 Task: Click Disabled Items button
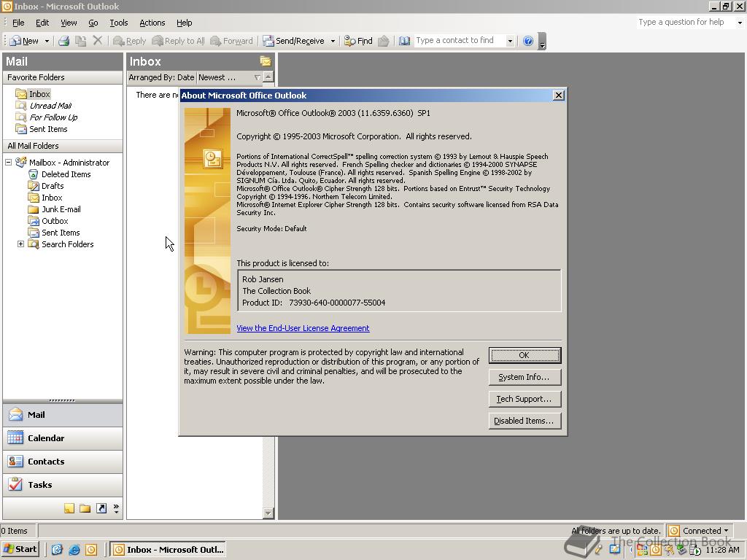click(x=525, y=421)
